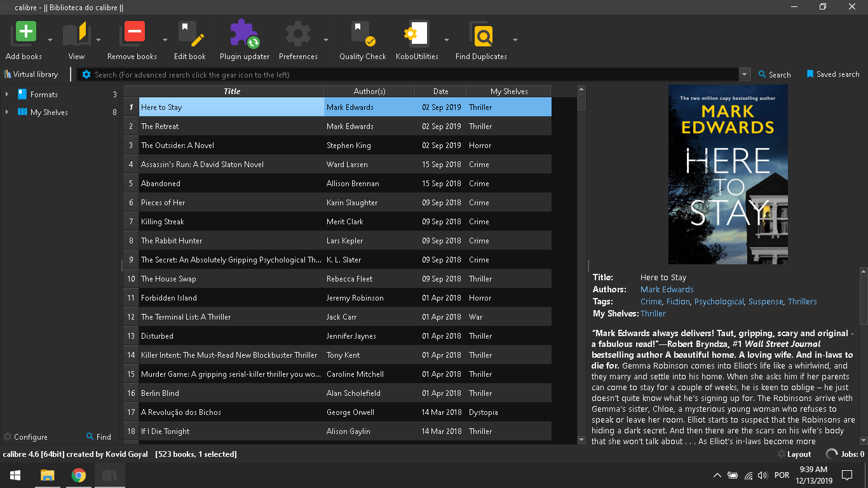The height and width of the screenshot is (488, 868).
Task: Click in the search input field
Action: tap(416, 74)
